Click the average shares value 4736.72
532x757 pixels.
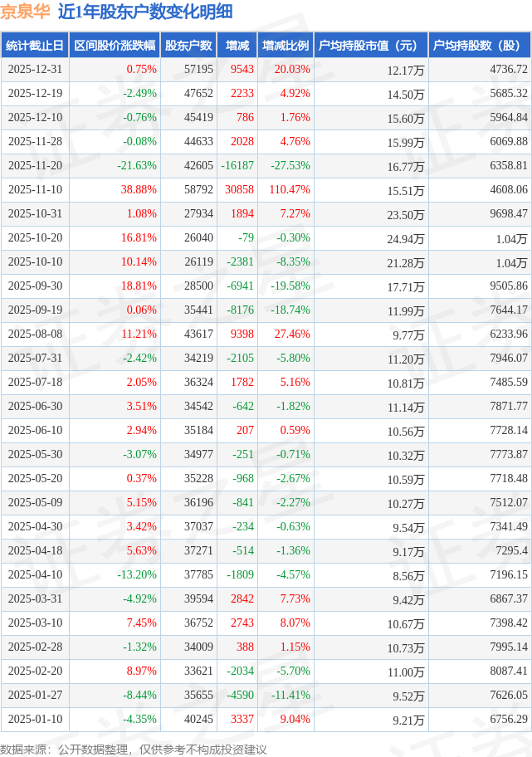tap(509, 69)
